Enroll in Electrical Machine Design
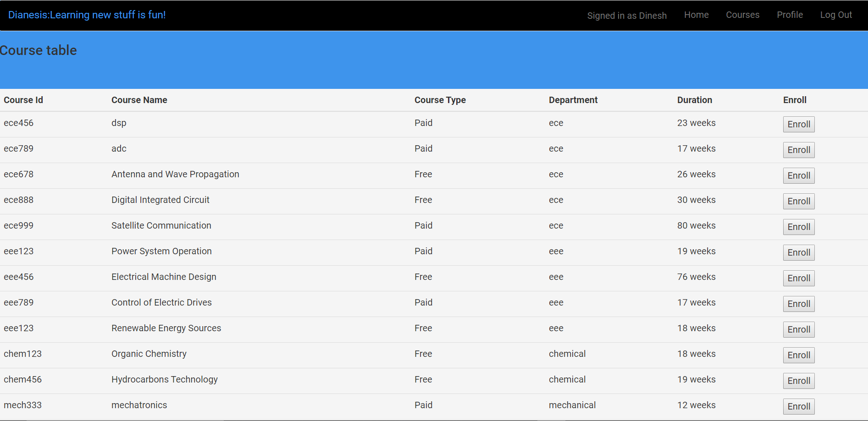868x421 pixels. coord(799,278)
